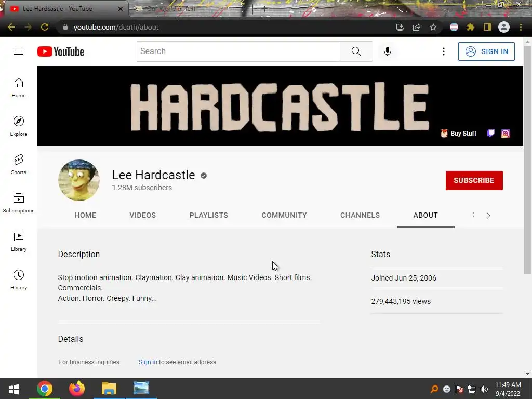
Task: Click the magnifier search button
Action: click(x=356, y=51)
